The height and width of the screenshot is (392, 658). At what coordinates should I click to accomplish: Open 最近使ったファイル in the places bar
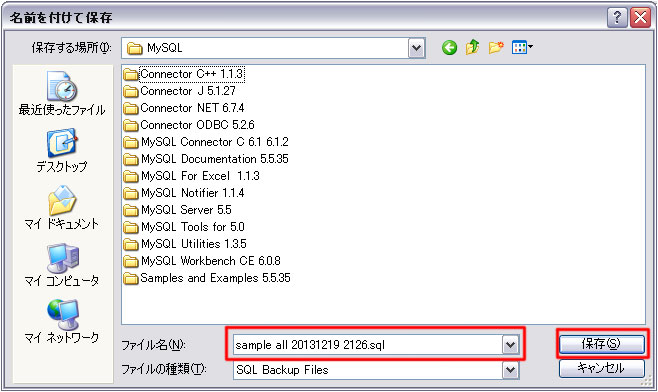[62, 93]
